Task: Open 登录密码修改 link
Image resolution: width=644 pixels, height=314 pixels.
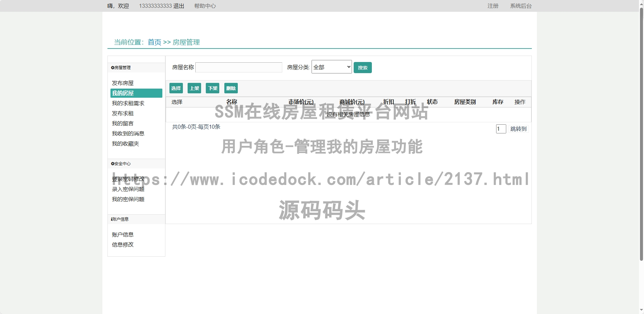Action: coord(128,179)
